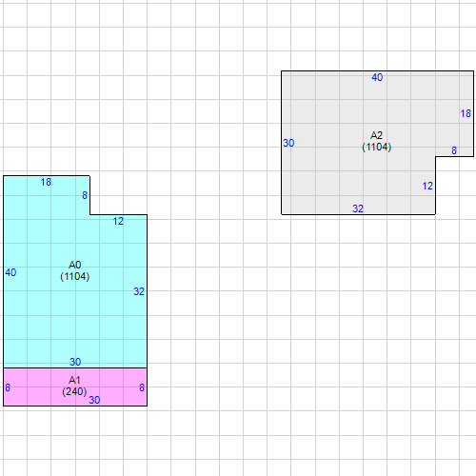Select the A2 (1104) area label
Screen dimensions: 476x476
(377, 141)
